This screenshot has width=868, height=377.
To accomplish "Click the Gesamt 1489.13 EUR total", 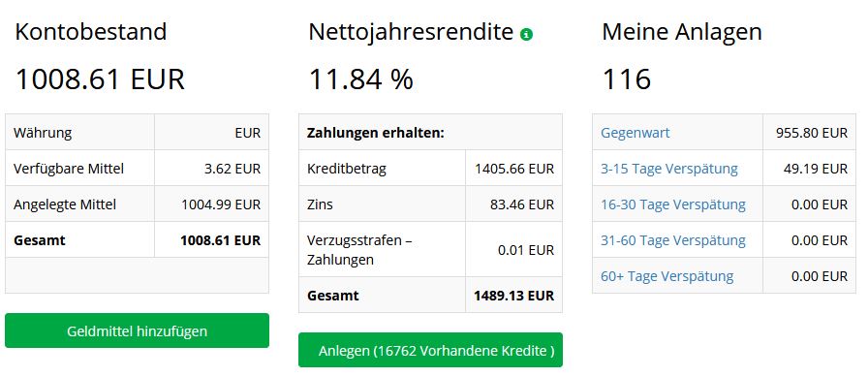I will (513, 295).
